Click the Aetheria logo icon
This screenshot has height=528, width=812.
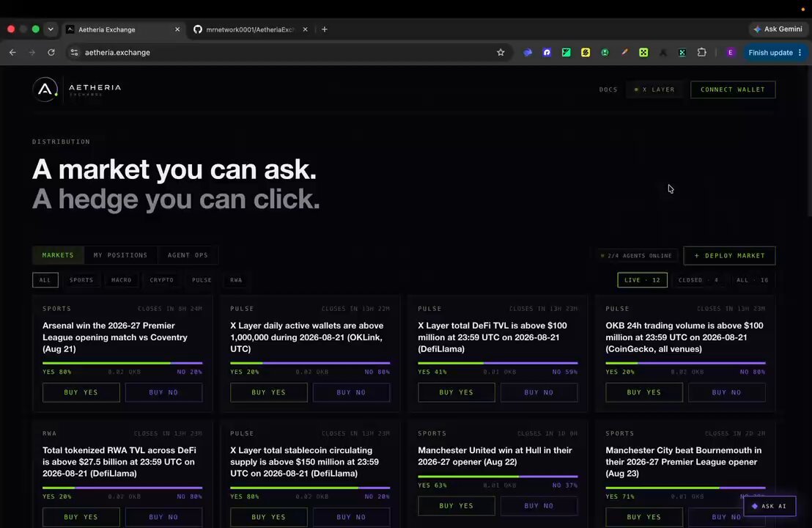click(x=45, y=89)
